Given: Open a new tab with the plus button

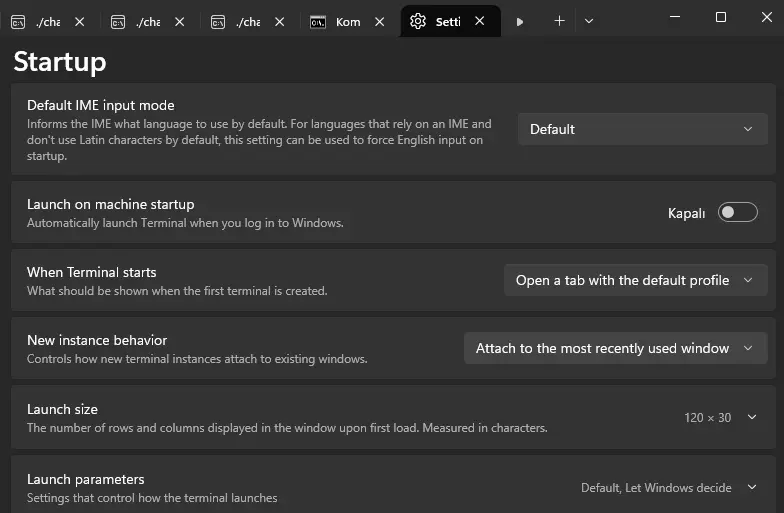Looking at the screenshot, I should coord(559,21).
